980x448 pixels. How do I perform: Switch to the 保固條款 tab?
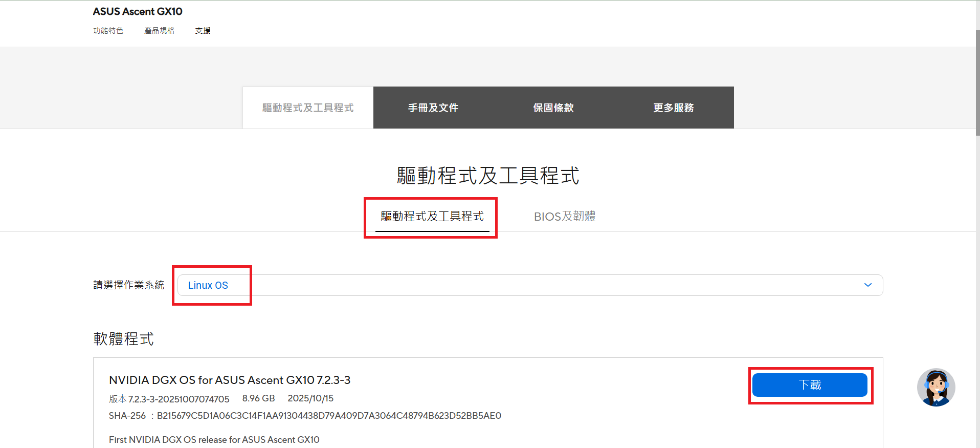click(553, 108)
